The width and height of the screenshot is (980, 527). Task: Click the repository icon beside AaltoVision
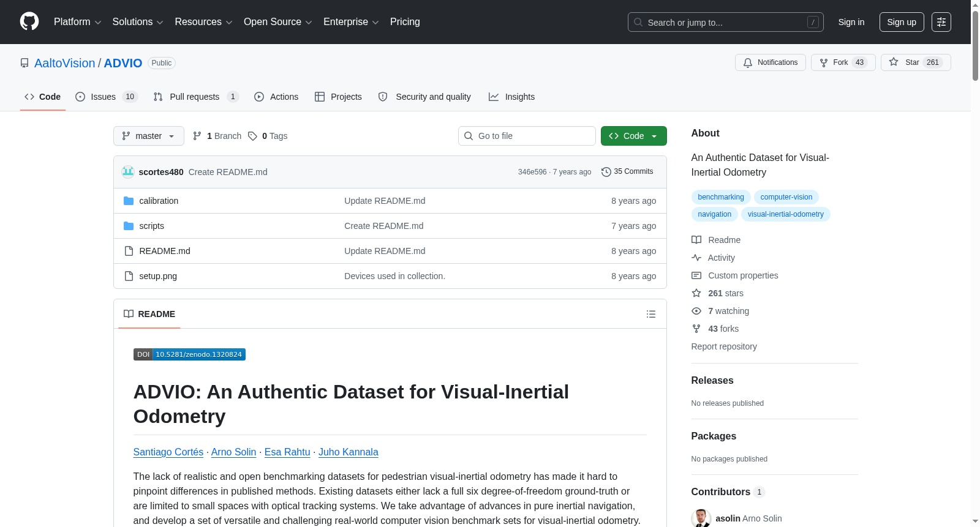(x=24, y=63)
